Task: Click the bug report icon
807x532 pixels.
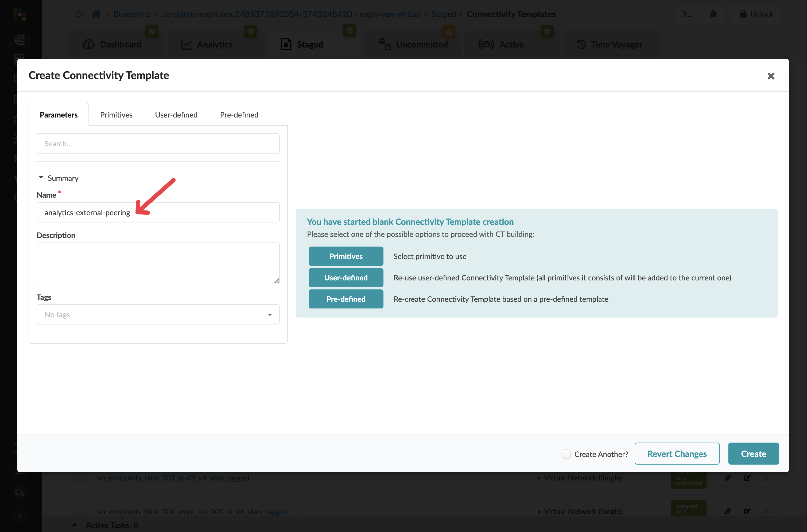Action: (713, 14)
